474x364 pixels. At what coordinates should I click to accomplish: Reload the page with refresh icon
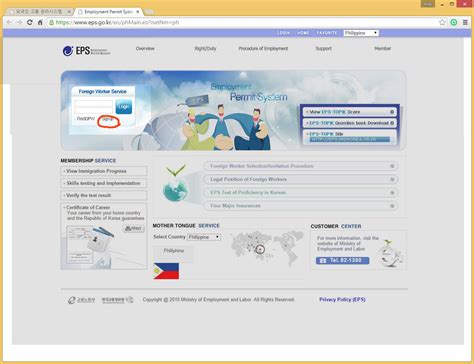coord(30,22)
